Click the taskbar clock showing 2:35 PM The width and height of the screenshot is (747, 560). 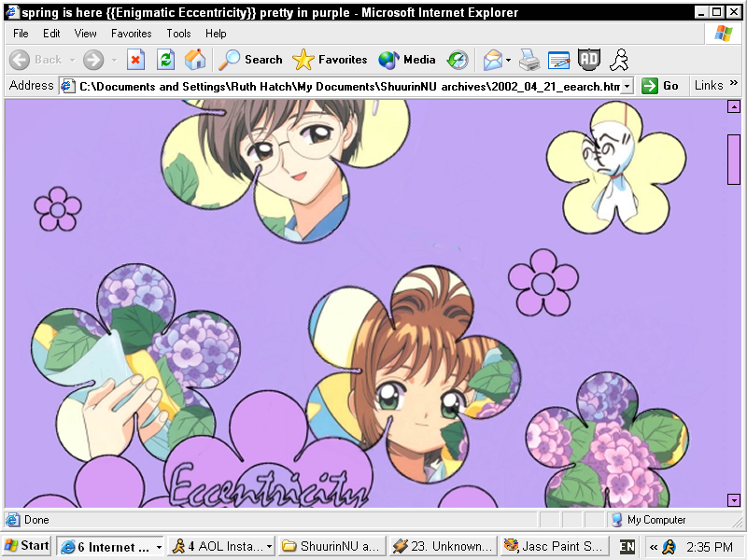coord(709,547)
